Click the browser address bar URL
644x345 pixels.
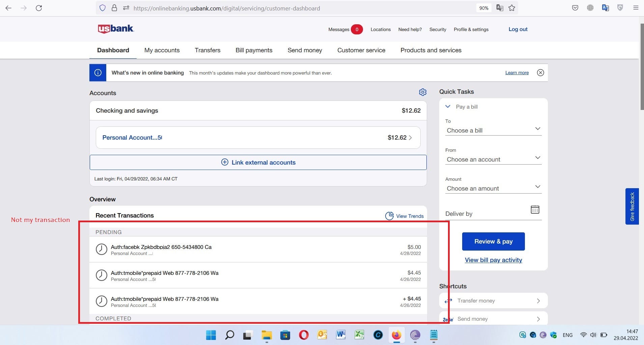[x=227, y=8]
